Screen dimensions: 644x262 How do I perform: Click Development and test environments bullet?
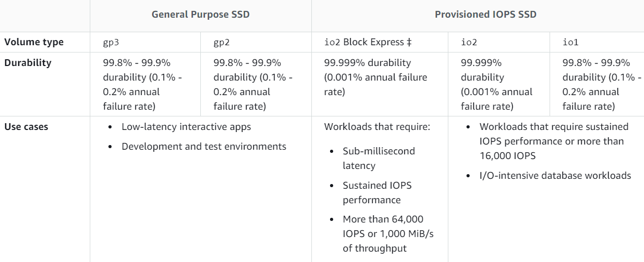coord(203,147)
